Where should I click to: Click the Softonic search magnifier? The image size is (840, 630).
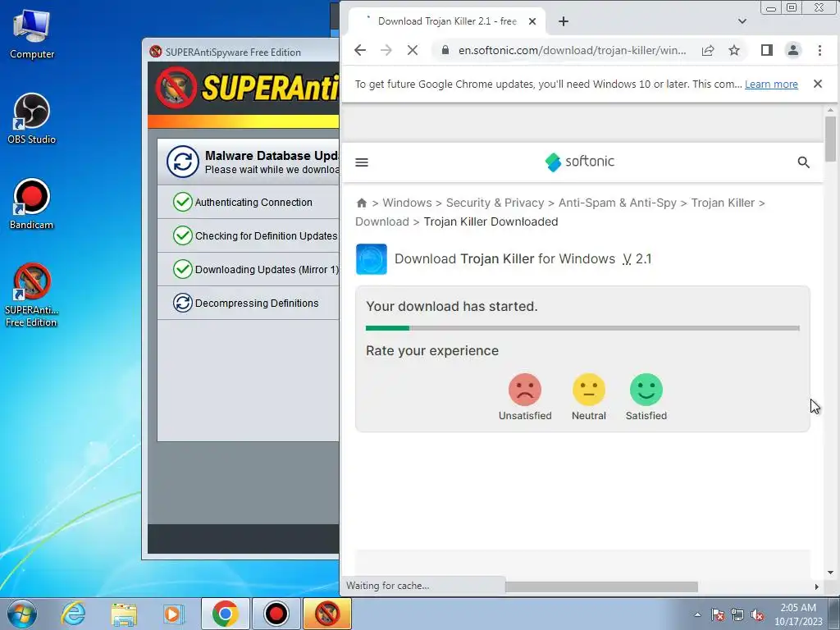(804, 162)
